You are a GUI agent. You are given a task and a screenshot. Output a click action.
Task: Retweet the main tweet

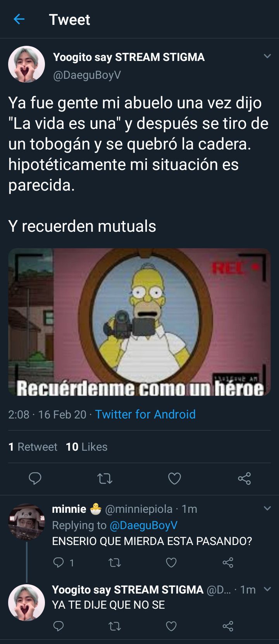[x=105, y=479]
